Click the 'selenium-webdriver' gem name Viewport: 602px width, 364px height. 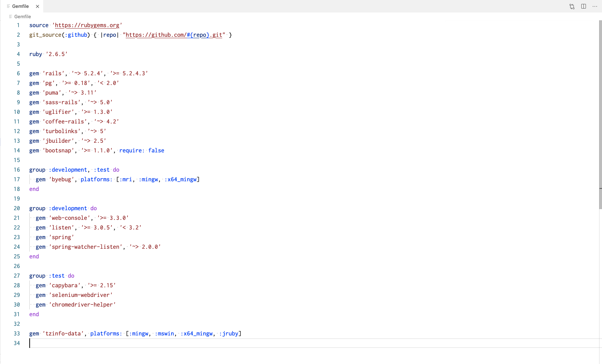(x=81, y=295)
